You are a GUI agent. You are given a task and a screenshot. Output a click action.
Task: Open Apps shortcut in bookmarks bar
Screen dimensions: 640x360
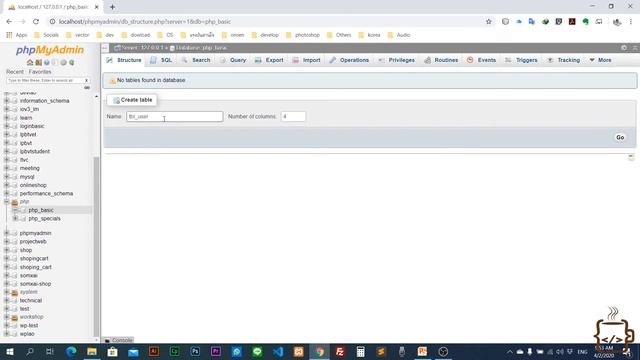17,35
